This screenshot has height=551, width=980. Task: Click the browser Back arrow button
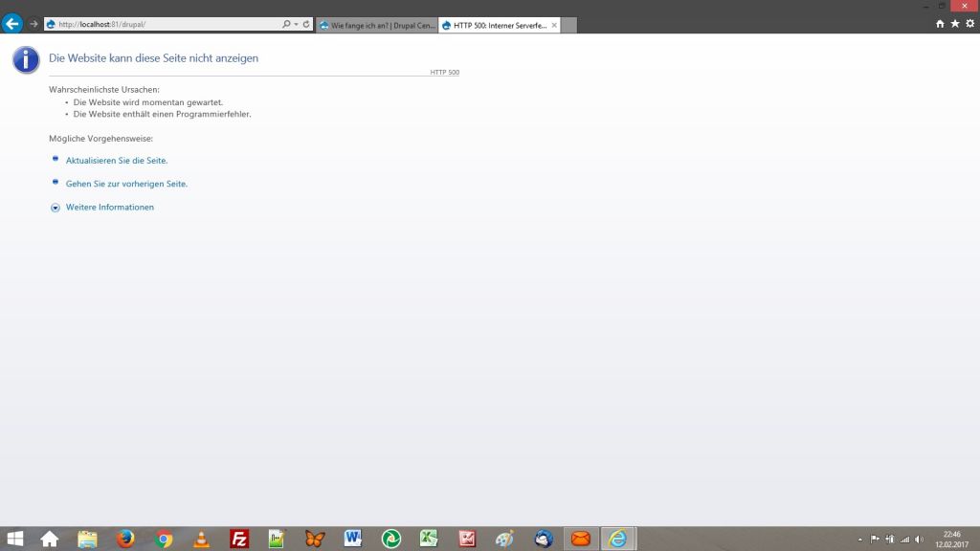click(x=13, y=24)
